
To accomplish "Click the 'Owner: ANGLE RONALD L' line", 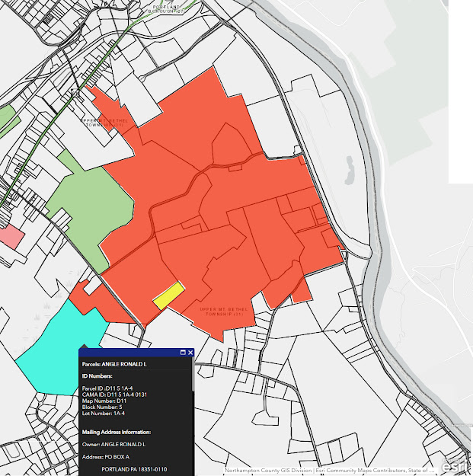I will coord(113,444).
